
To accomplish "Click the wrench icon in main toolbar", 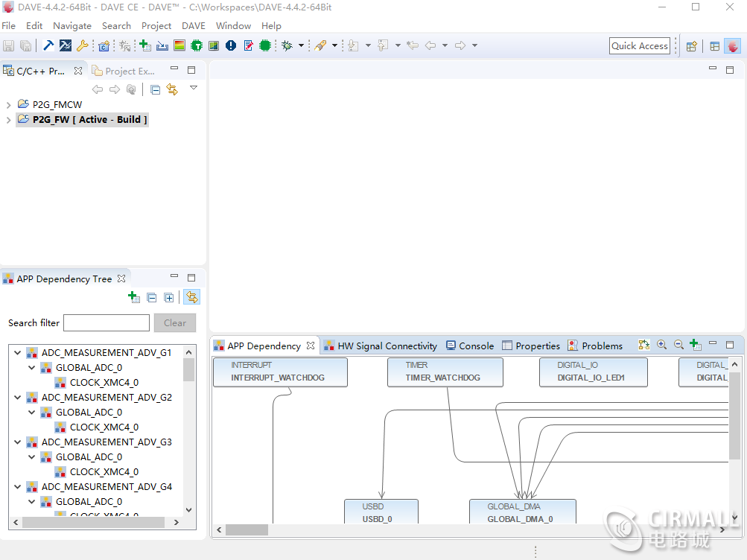I will (83, 45).
